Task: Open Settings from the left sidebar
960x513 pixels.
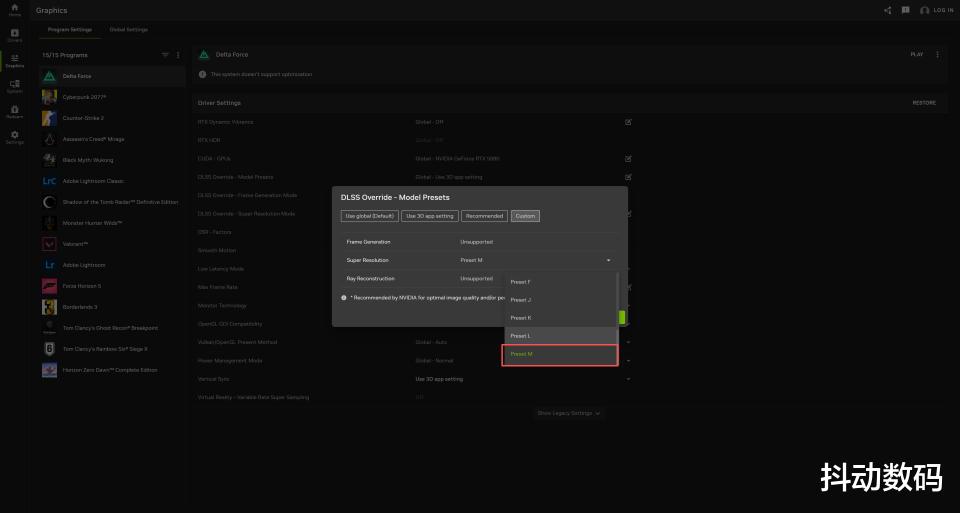Action: tap(14, 137)
